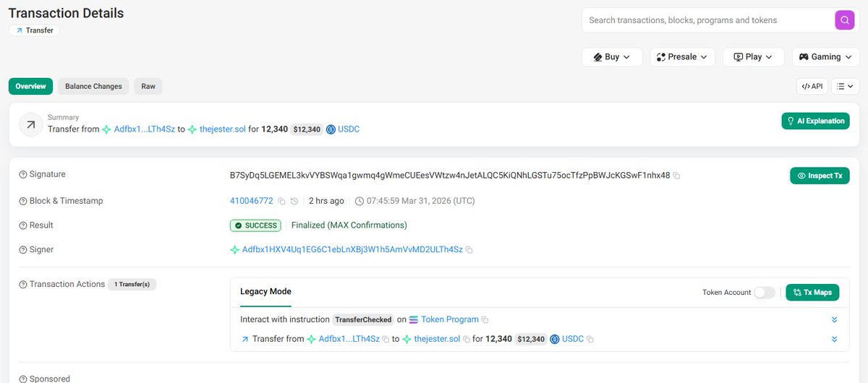Click the signature hash text
Image resolution: width=868 pixels, height=383 pixels.
coord(450,176)
